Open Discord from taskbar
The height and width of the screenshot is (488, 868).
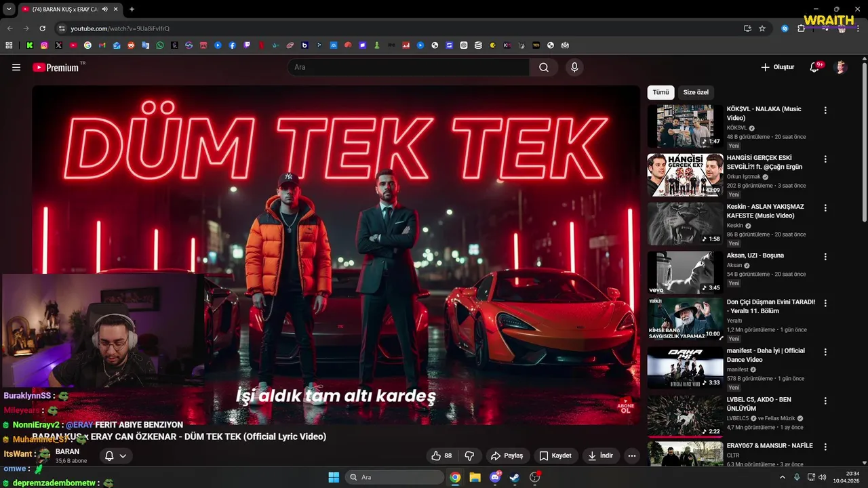pos(495,477)
